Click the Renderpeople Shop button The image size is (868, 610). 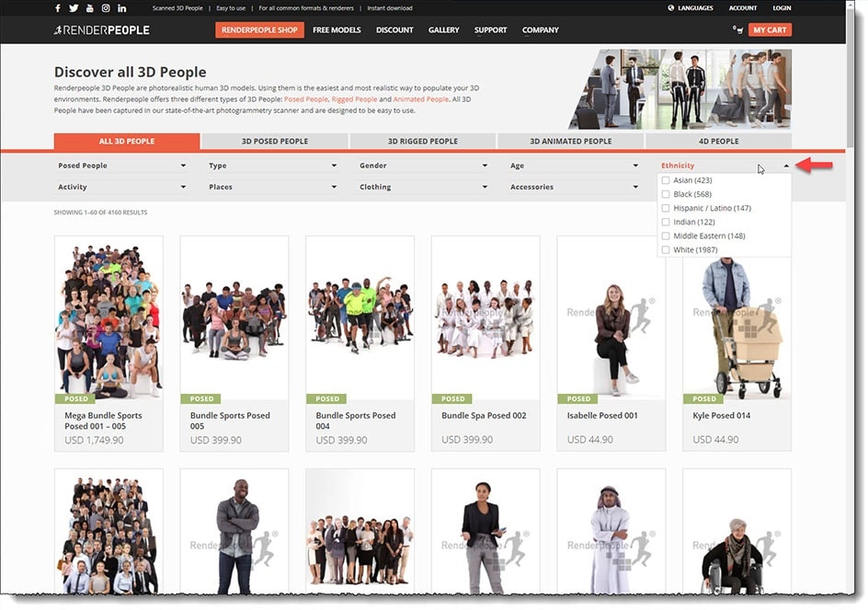pyautogui.click(x=259, y=30)
